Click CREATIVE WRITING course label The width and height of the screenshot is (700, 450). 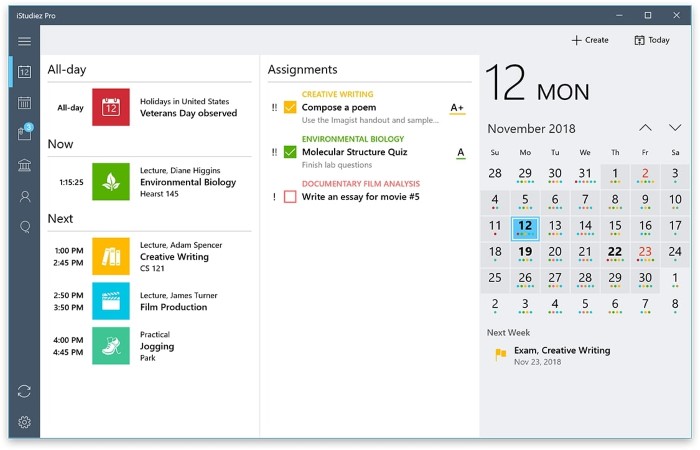[x=338, y=94]
